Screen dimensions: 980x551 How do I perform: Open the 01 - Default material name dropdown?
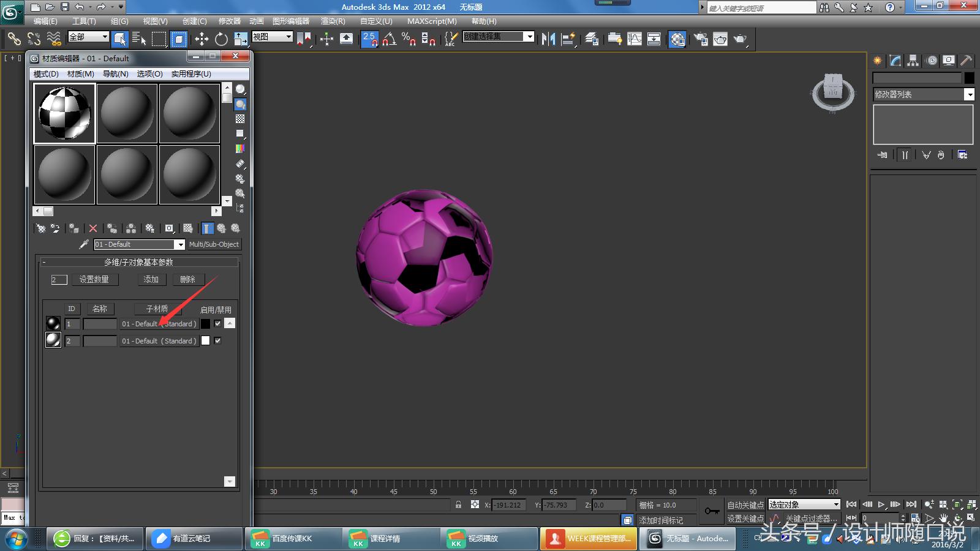click(180, 244)
